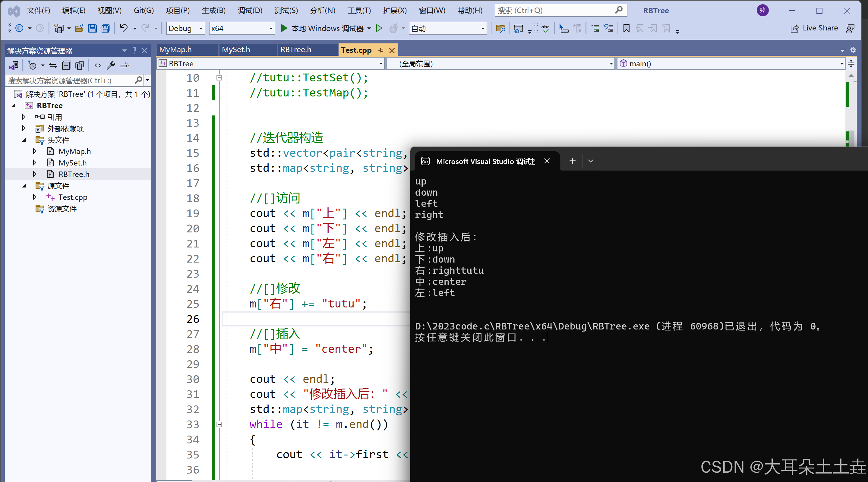Click the feedback person icon at top right
This screenshot has height=482, width=868.
pyautogui.click(x=850, y=28)
